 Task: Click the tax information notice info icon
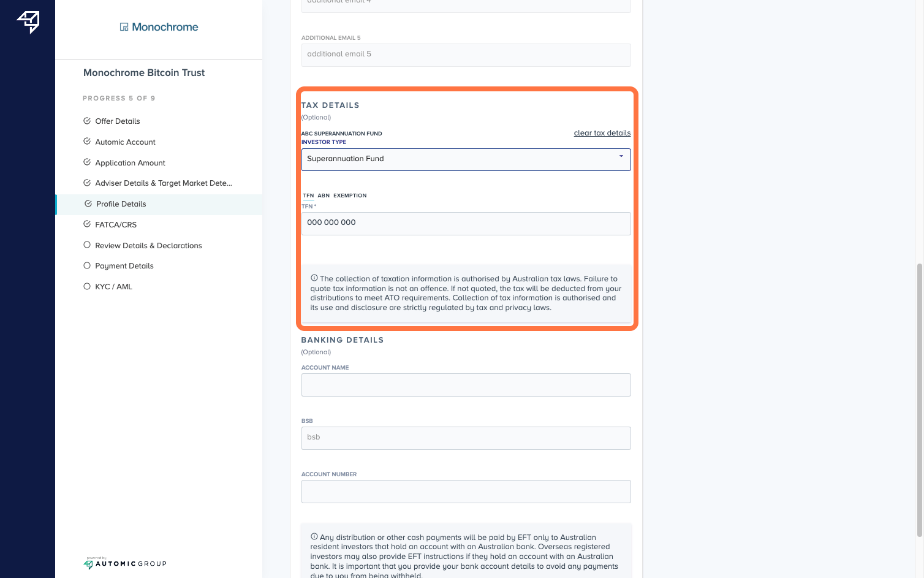[314, 278]
